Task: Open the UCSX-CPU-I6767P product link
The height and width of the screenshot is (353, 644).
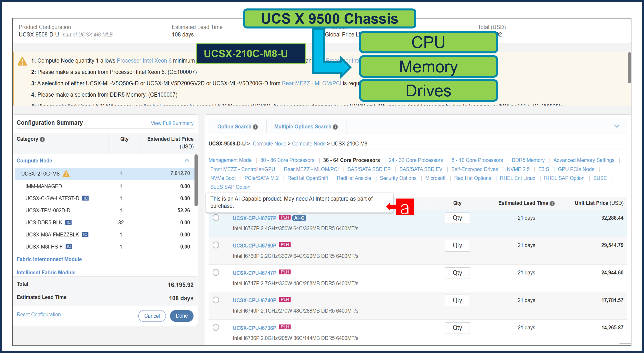Action: coord(254,218)
